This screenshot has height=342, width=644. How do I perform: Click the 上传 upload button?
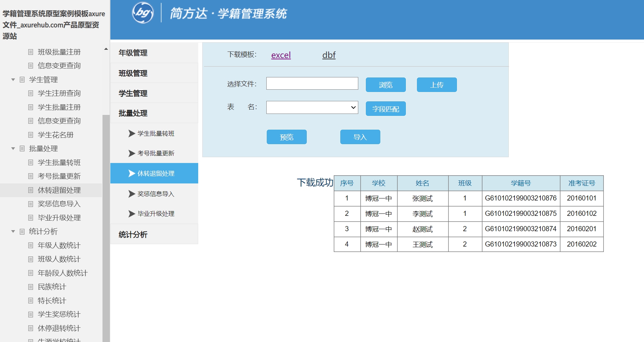(437, 85)
